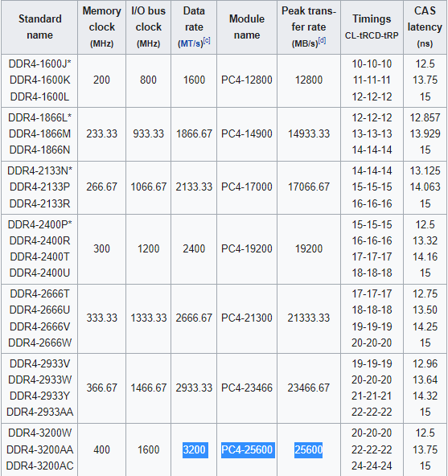Click the 14.063 CAS latency value
Viewport: 448px width, 476px height.
[x=425, y=187]
